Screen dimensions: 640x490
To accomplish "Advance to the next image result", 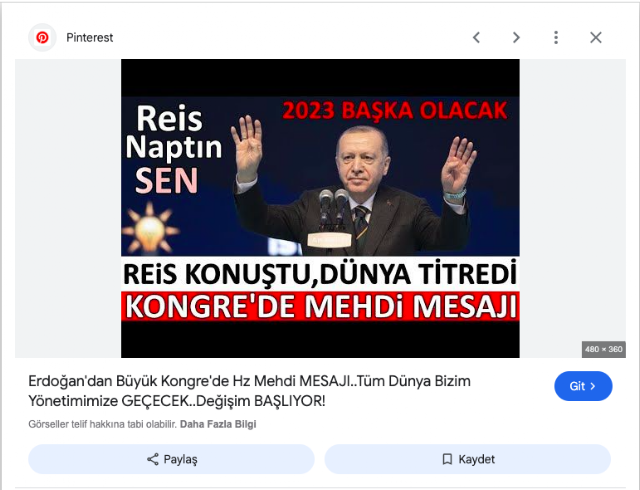I will [x=516, y=38].
